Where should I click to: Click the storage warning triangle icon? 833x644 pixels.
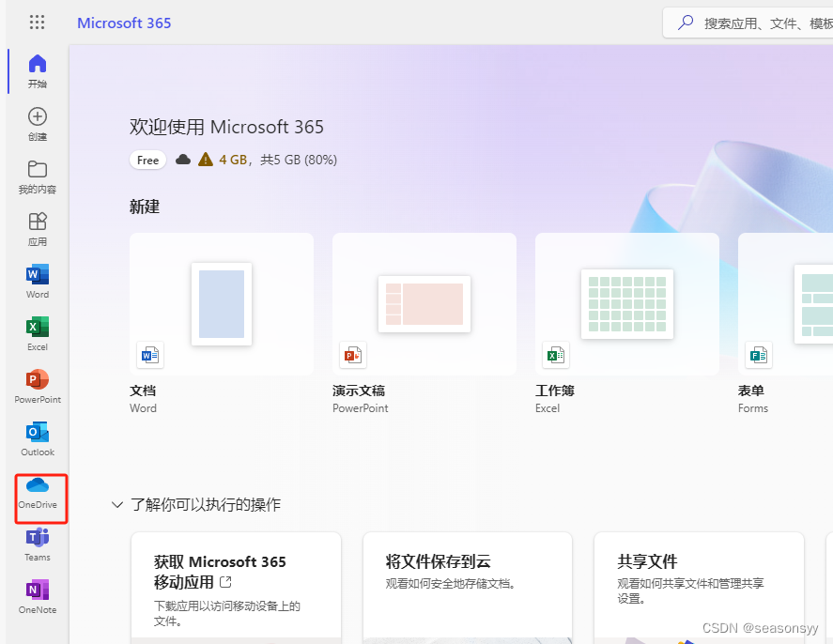206,160
